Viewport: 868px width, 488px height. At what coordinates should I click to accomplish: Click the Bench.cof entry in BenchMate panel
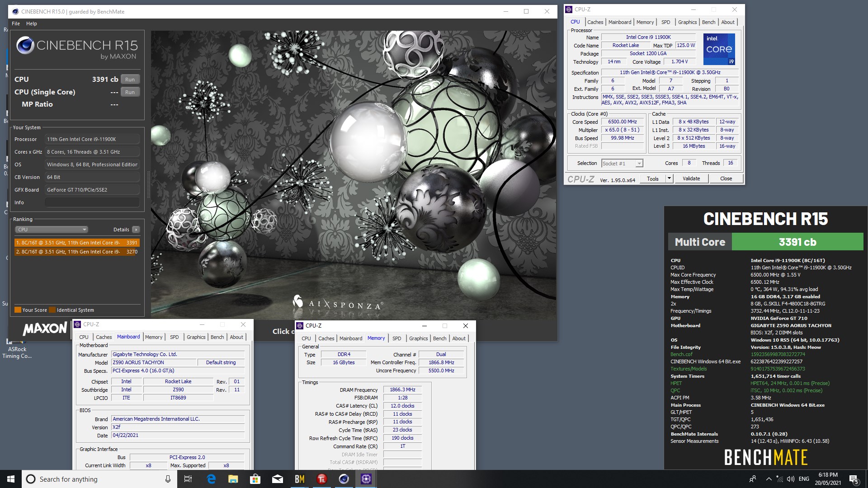(681, 354)
